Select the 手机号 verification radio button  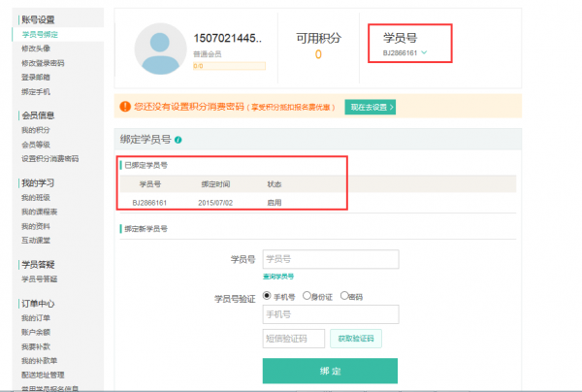[268, 296]
